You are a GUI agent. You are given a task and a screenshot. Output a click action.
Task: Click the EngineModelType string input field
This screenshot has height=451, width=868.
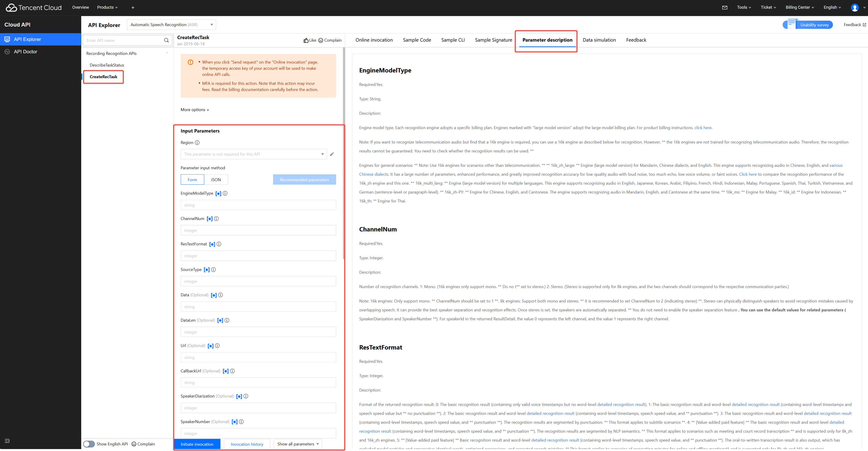(258, 205)
